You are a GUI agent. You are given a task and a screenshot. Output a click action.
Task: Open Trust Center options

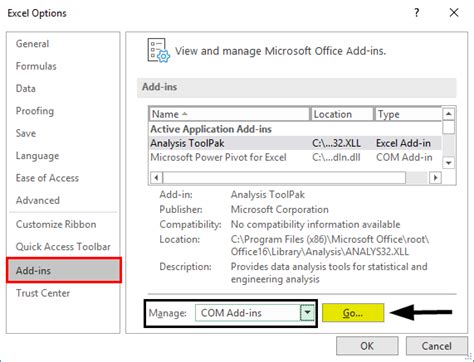tap(43, 293)
